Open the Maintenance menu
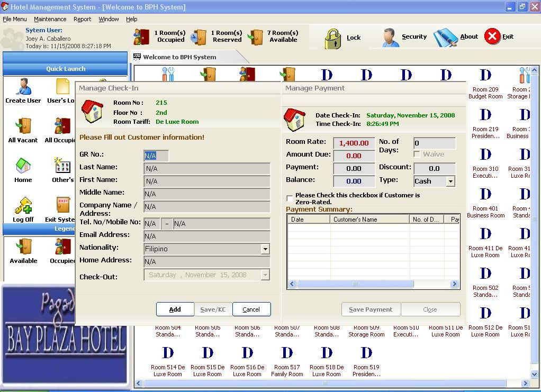This screenshot has height=392, width=541. click(x=50, y=19)
